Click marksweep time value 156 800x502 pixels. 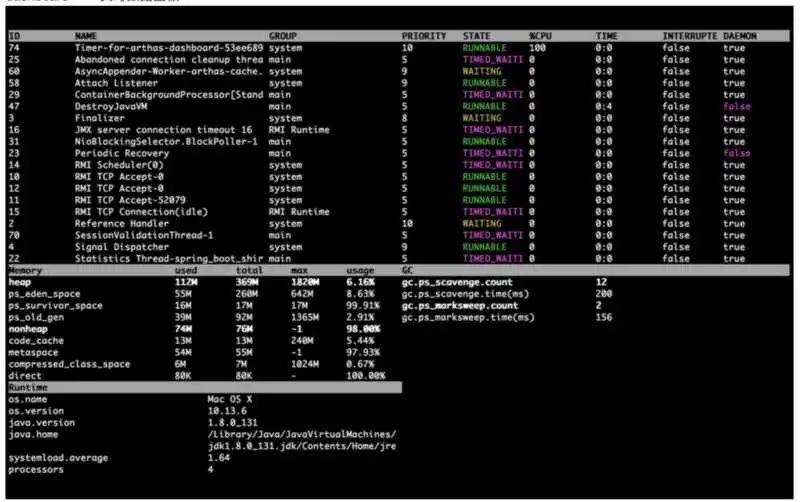point(604,317)
